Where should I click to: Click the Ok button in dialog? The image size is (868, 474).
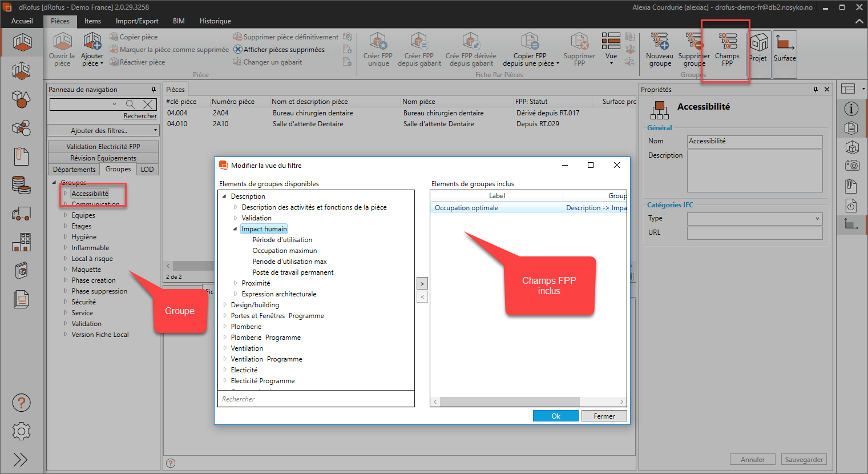point(555,416)
